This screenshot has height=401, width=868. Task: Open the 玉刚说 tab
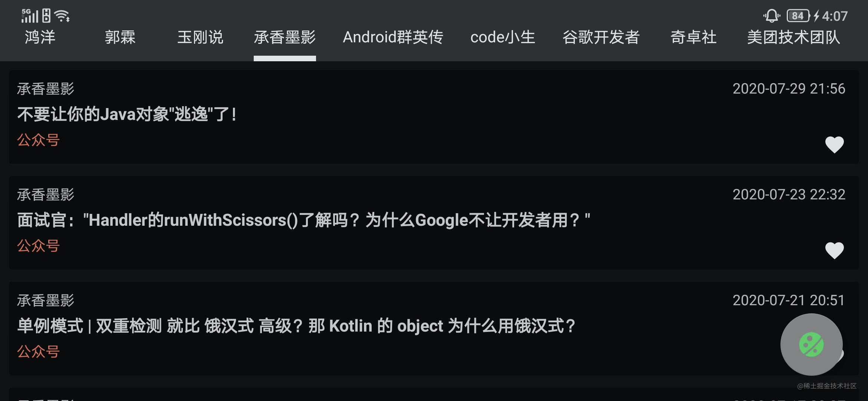click(200, 37)
